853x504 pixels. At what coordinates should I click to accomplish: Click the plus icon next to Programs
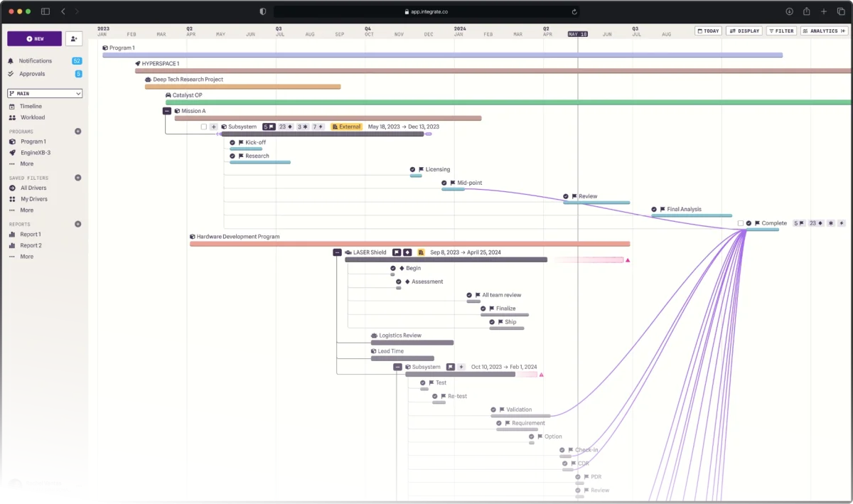point(78,132)
